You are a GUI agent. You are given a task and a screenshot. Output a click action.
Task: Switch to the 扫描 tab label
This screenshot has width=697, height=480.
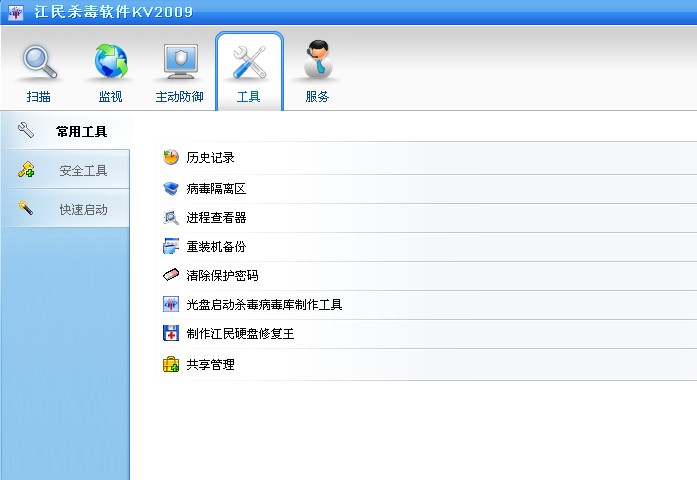pos(38,96)
